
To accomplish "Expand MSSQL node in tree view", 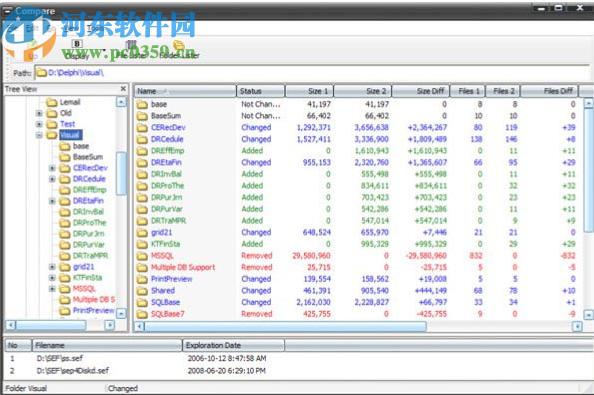I will [x=52, y=289].
